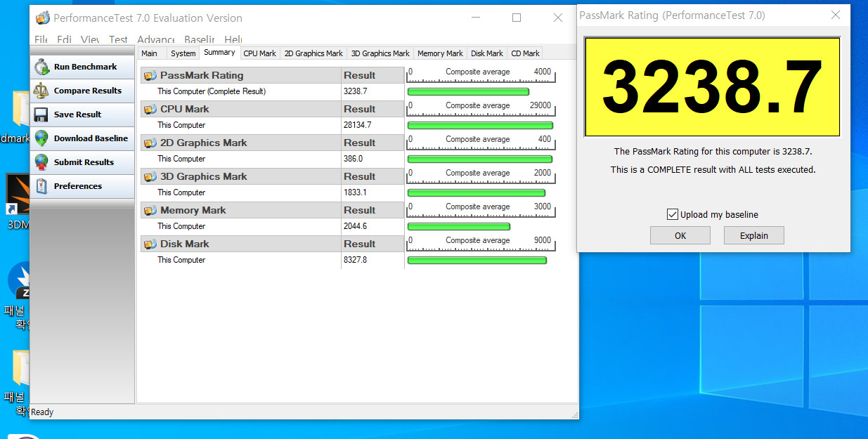This screenshot has width=868, height=439.
Task: Click the 1833.1 3D Graphics result value
Action: (355, 192)
